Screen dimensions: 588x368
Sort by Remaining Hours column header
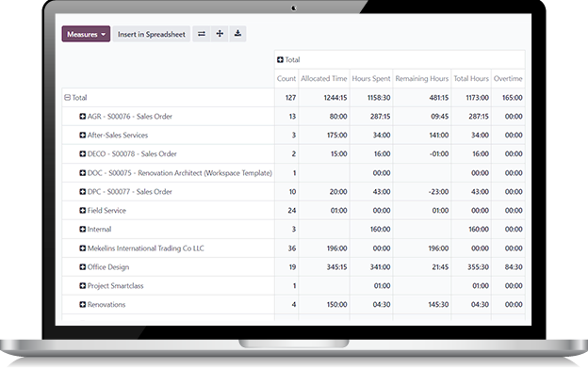tap(422, 79)
